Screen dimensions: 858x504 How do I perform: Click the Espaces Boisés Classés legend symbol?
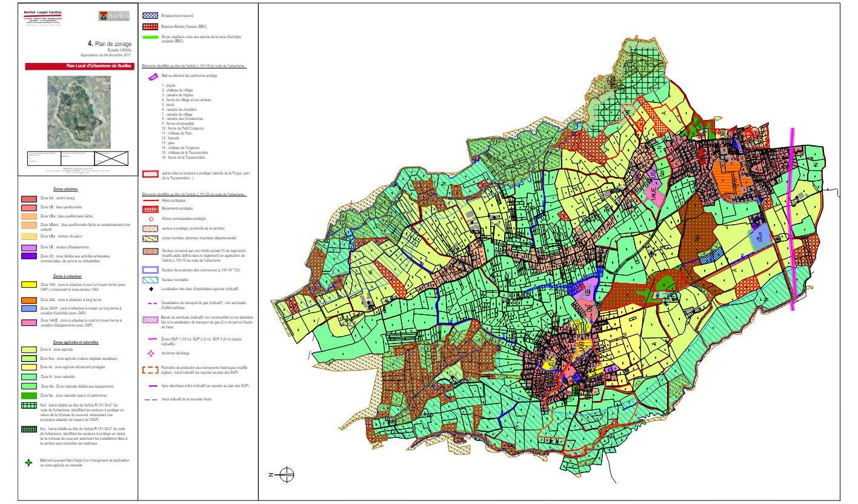(150, 27)
